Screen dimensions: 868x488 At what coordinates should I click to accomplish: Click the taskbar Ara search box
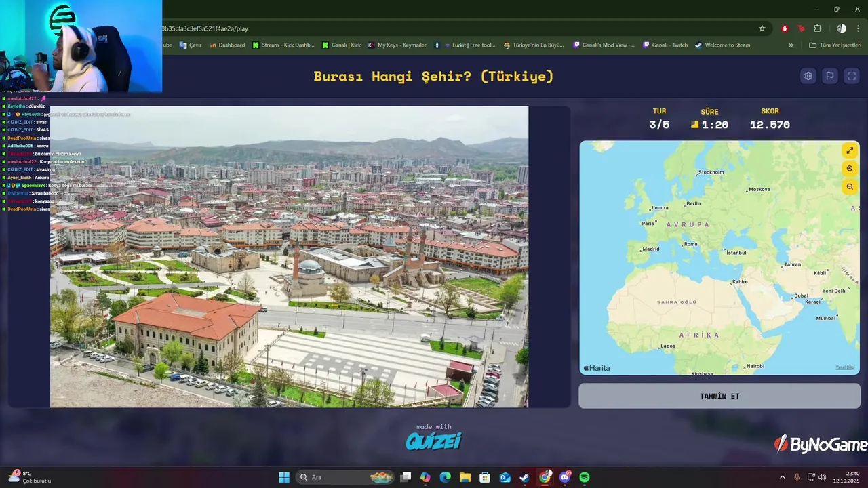(x=344, y=477)
